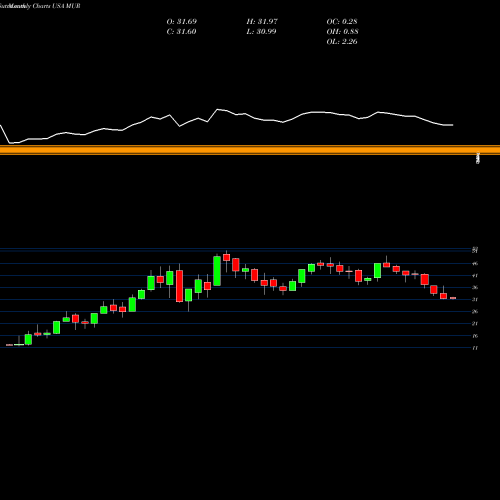Image resolution: width=500 pixels, height=500 pixels.
Task: Click the 'OC: 0.28' value
Action: click(x=342, y=22)
